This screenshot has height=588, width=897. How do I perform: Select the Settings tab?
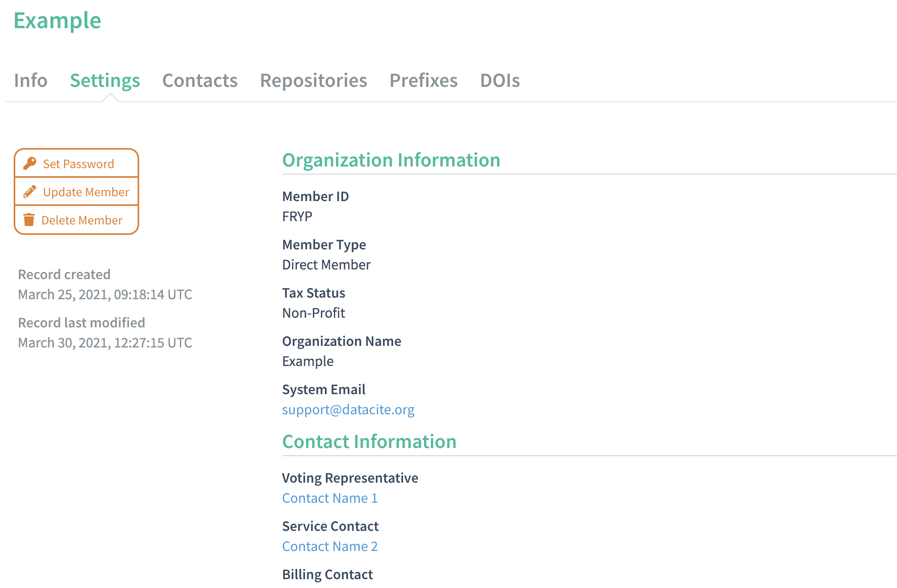[105, 80]
